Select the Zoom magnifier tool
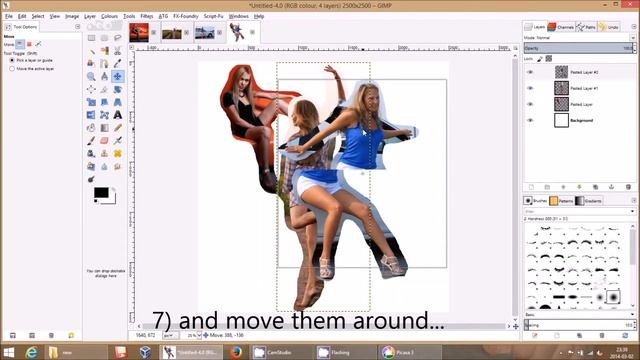 [91, 76]
